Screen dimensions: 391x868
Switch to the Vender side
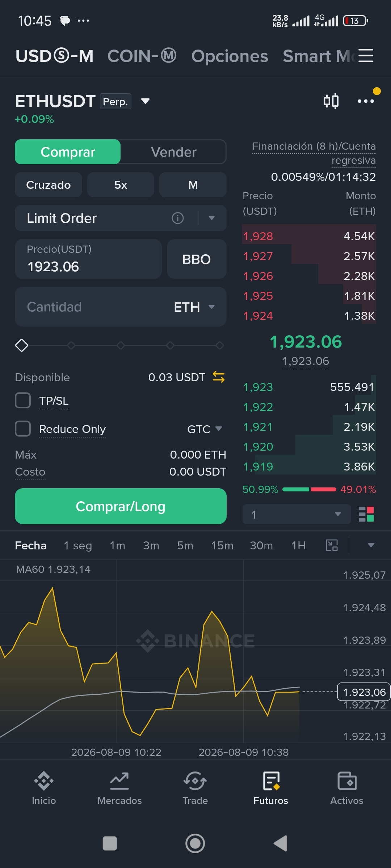(x=174, y=152)
